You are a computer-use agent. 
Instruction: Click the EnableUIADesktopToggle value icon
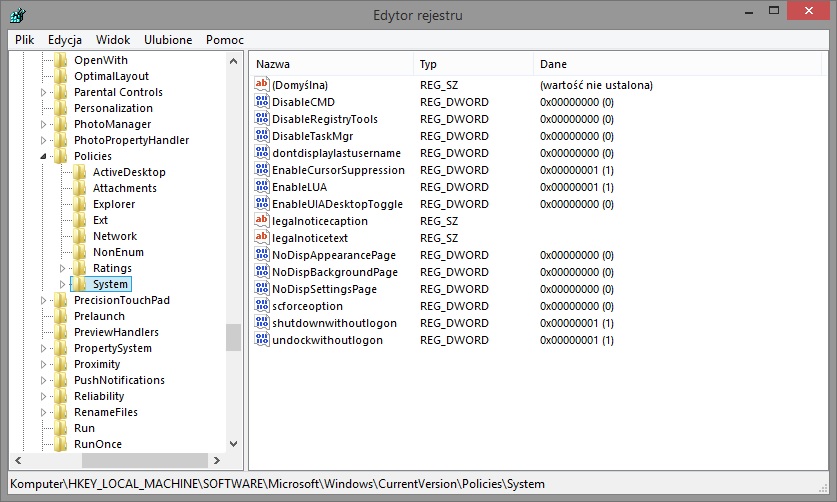[262, 203]
